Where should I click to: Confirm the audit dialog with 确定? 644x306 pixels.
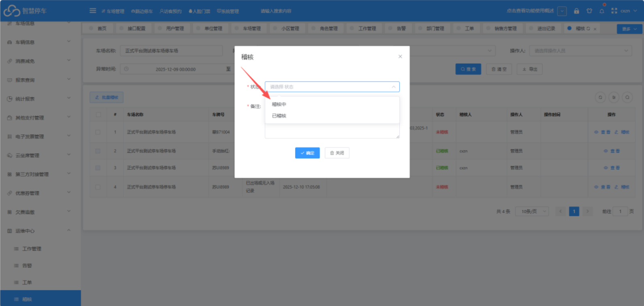pos(307,153)
